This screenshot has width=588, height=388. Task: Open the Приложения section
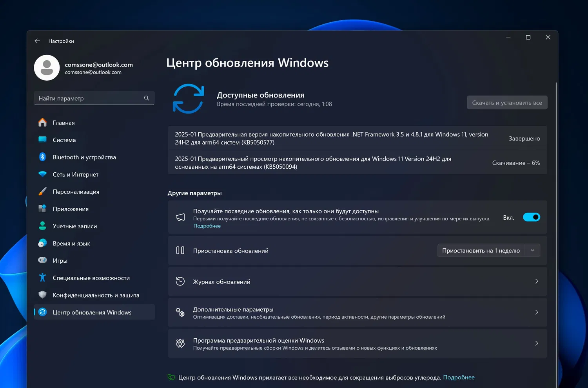point(94,209)
